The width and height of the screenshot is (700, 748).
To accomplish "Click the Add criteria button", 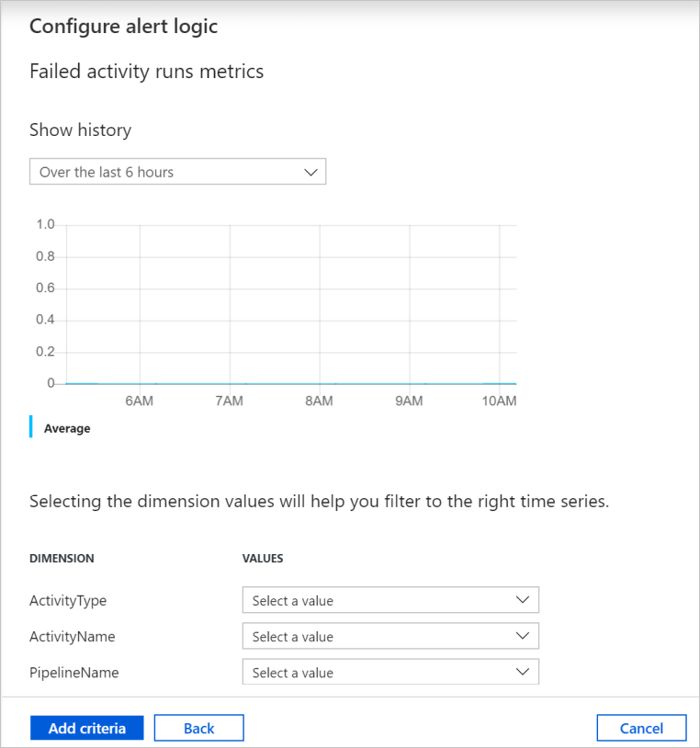I will pos(86,727).
